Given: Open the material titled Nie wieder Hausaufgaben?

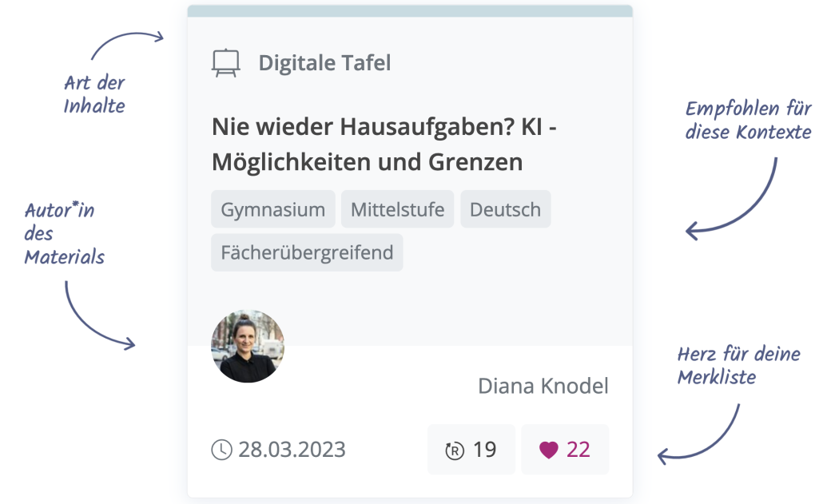Looking at the screenshot, I should [384, 144].
